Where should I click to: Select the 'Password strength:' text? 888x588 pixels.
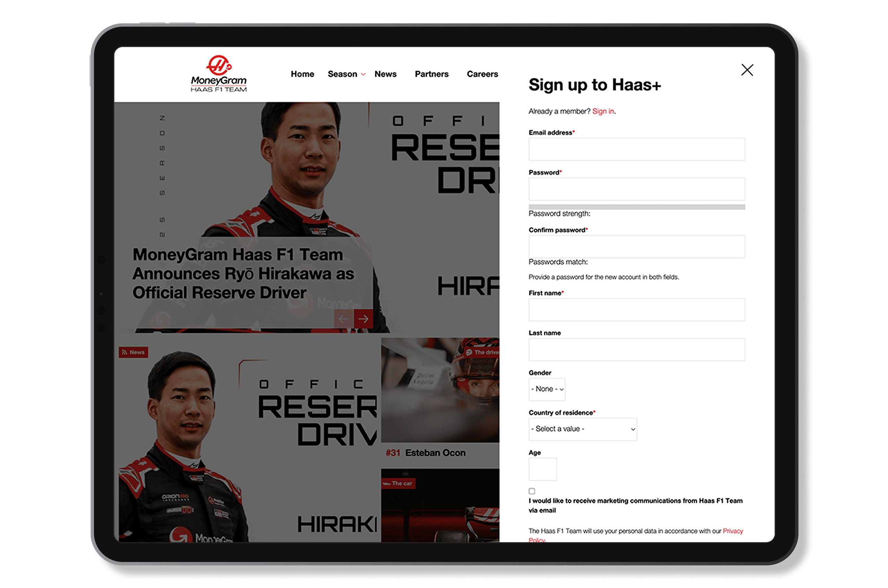click(x=560, y=213)
